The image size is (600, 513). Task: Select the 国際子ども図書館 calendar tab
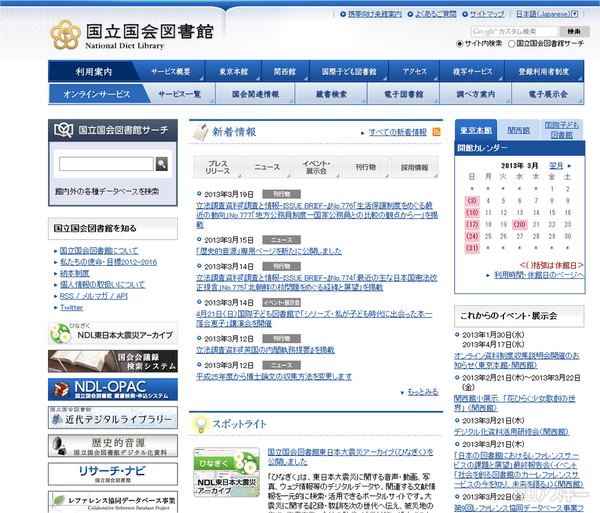[x=562, y=130]
